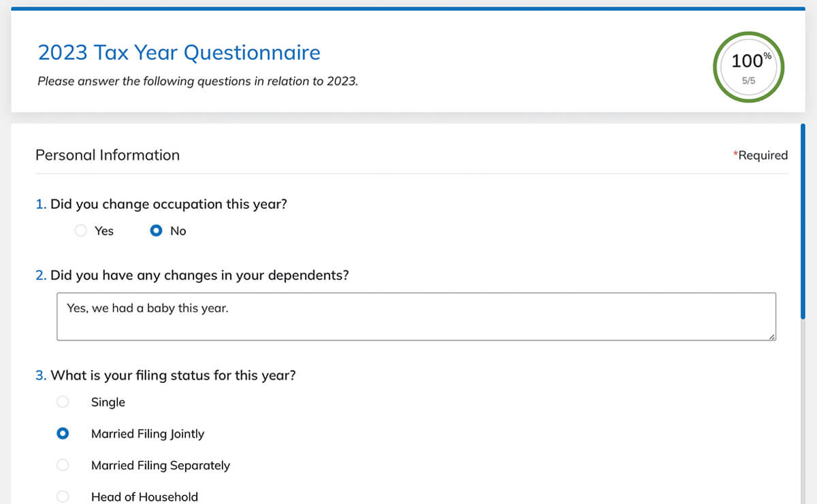817x504 pixels.
Task: Click inside the dependents changes text box
Action: (415, 316)
